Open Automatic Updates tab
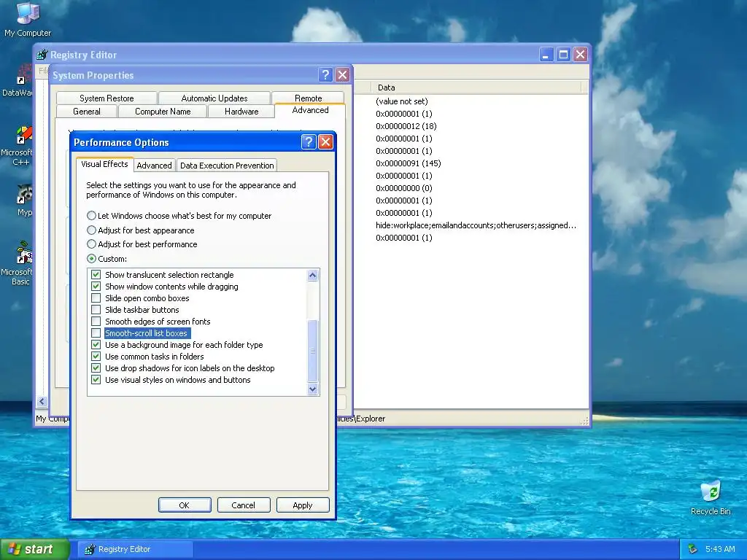The width and height of the screenshot is (747, 560). (214, 98)
